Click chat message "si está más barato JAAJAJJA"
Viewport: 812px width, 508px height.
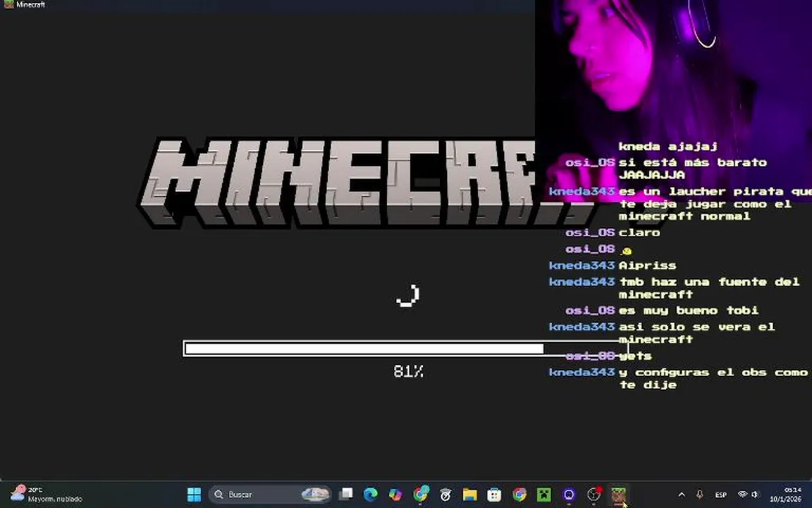click(x=692, y=169)
